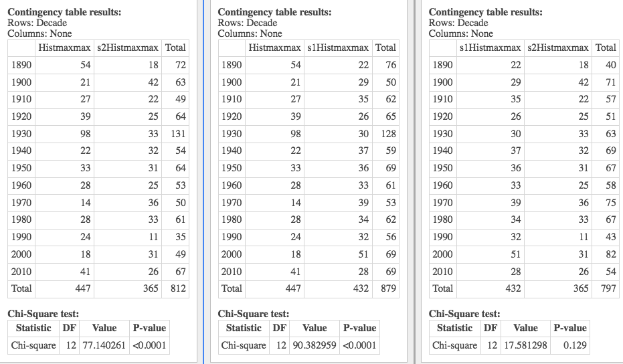This screenshot has width=623, height=364.
Task: Click the chi-square value 77.140261
Action: tap(104, 345)
